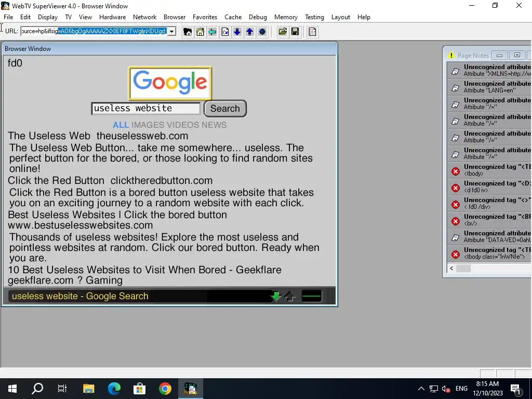
Task: Open the Testing menu
Action: pyautogui.click(x=314, y=17)
